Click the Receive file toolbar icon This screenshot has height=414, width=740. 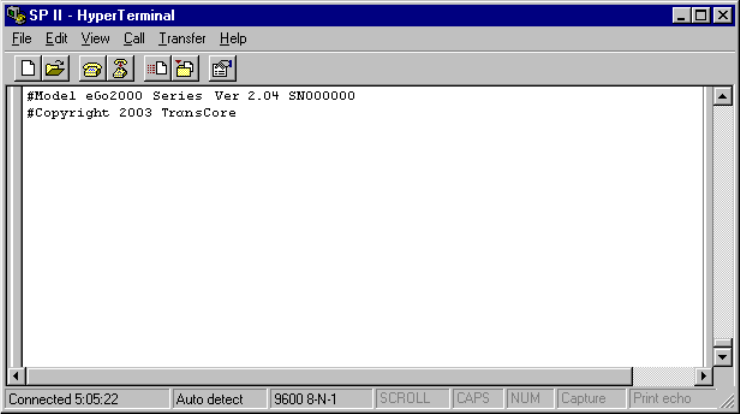click(185, 69)
